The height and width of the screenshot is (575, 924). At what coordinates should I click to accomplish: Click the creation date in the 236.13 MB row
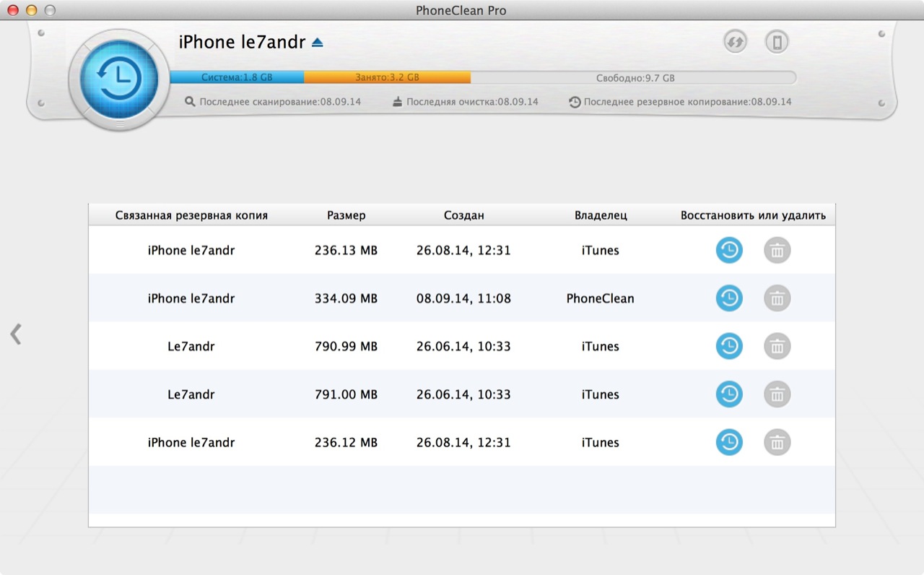463,251
